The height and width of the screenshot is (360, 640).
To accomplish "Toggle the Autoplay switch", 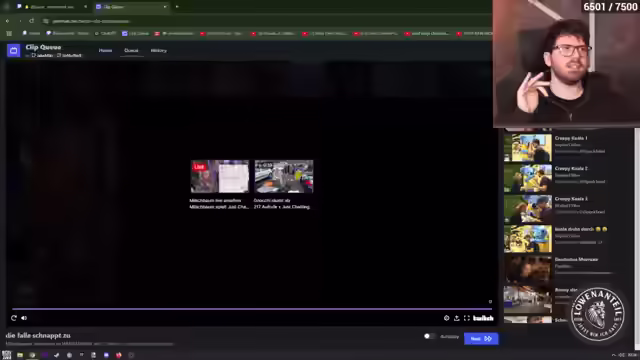I will pyautogui.click(x=429, y=336).
